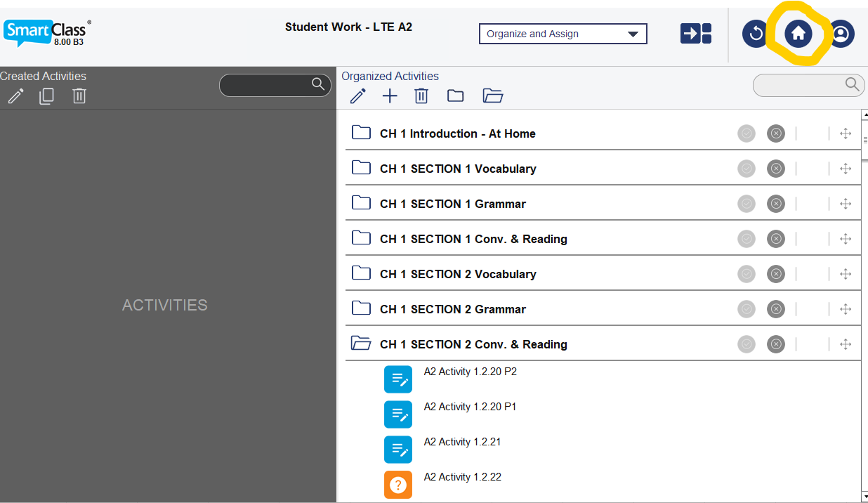Expand CH 1 SECTION 1 Vocabulary folder
This screenshot has width=868, height=503.
[x=361, y=167]
